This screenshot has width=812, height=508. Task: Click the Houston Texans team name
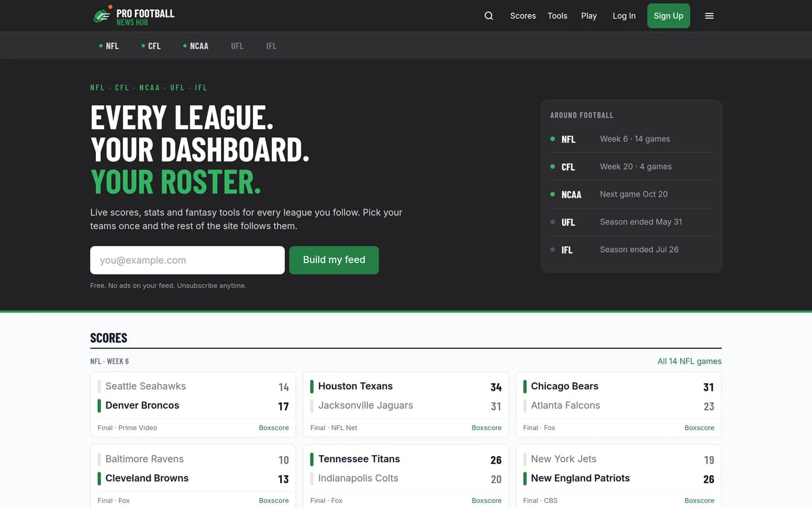click(x=355, y=386)
